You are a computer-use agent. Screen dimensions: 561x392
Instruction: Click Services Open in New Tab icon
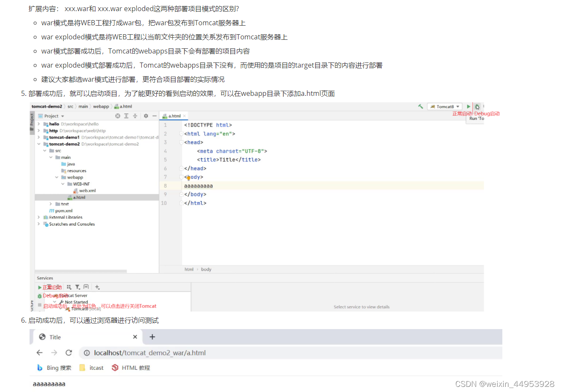click(x=86, y=287)
